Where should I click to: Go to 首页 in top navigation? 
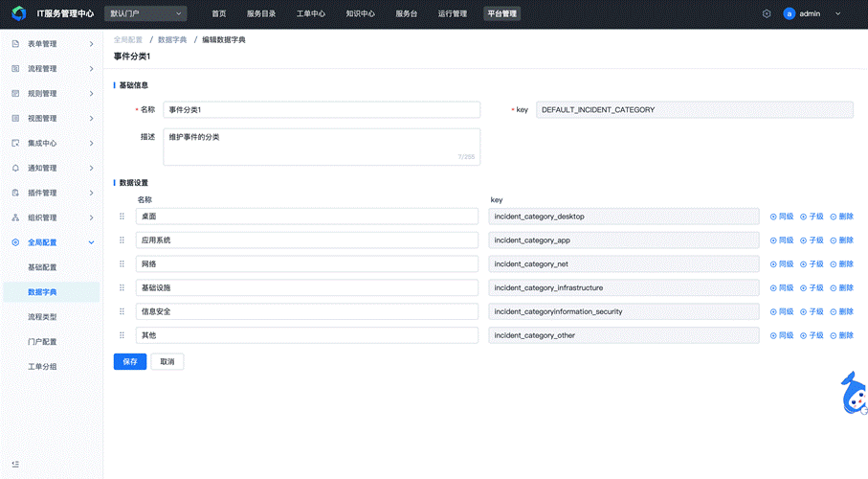click(219, 13)
